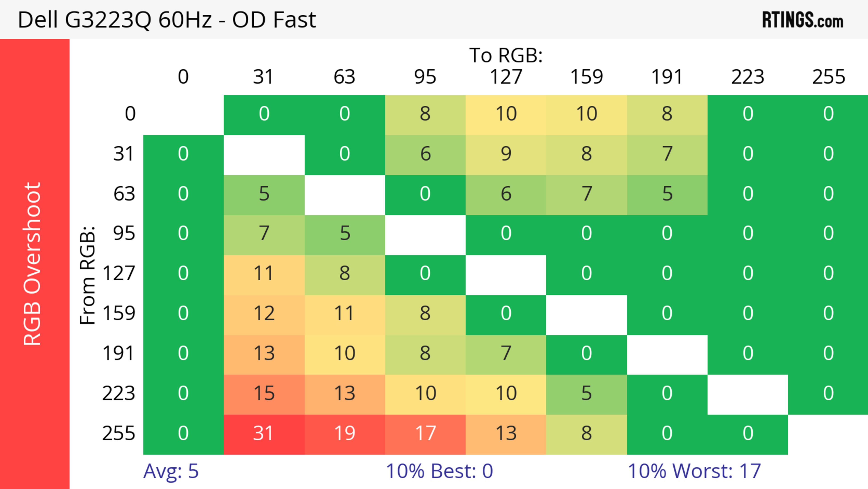
Task: Click the chart title Dell G3223Q 60Hz
Action: click(166, 20)
